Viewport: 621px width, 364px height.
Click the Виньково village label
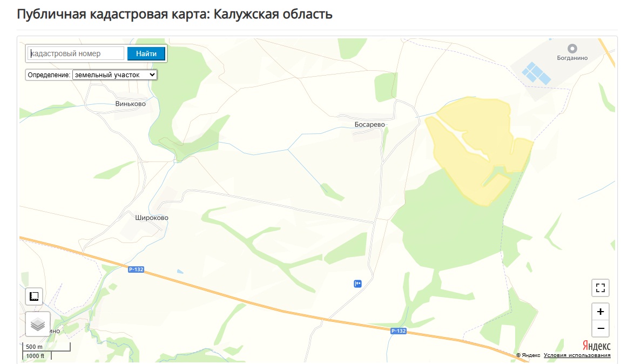130,104
